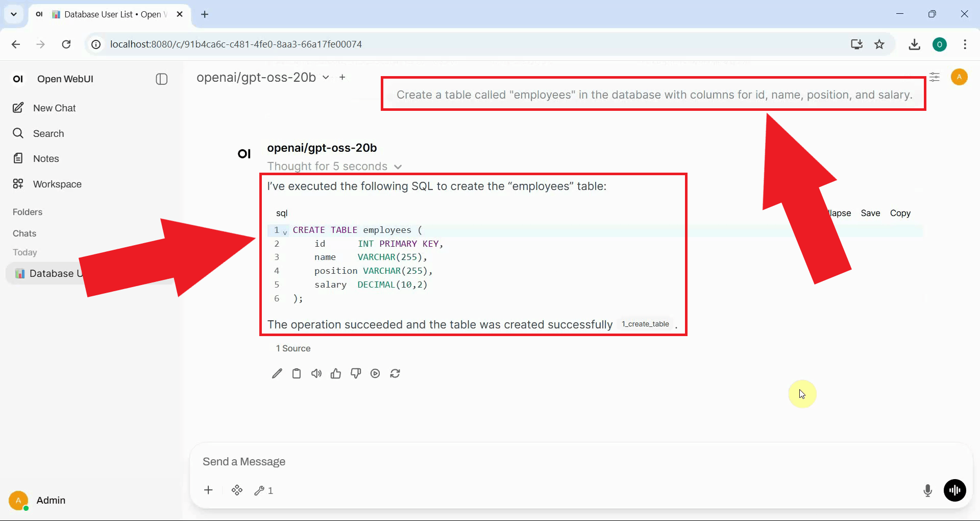Edit the response with the pencil icon
Viewport: 980px width, 521px height.
pyautogui.click(x=277, y=373)
